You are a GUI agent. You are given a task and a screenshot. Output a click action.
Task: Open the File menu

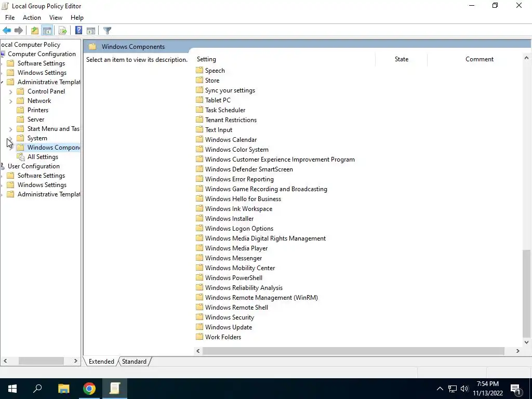click(x=10, y=18)
